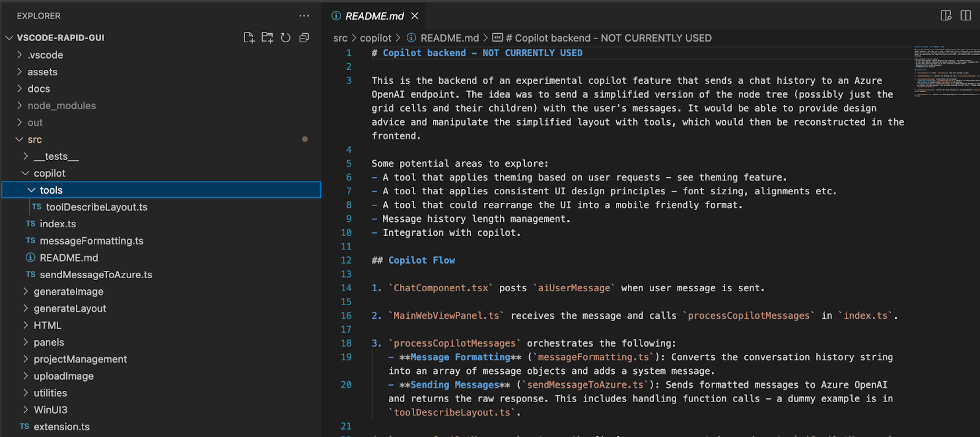Click TS icon beside extension.ts
Viewport: 980px width, 437px height.
point(24,427)
